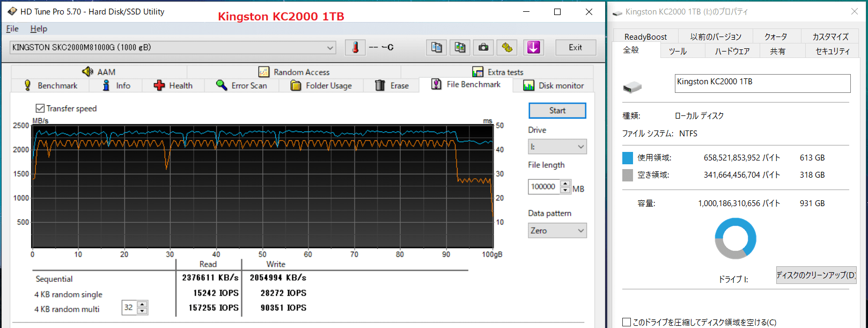Switch to the Erase tab
The height and width of the screenshot is (328, 868).
[391, 85]
